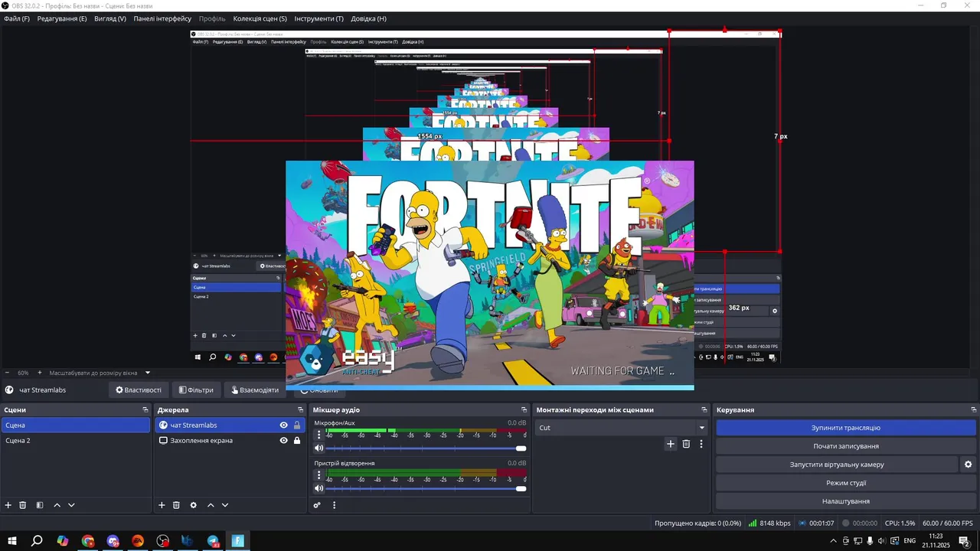Open Windows taskbar search

(37, 541)
